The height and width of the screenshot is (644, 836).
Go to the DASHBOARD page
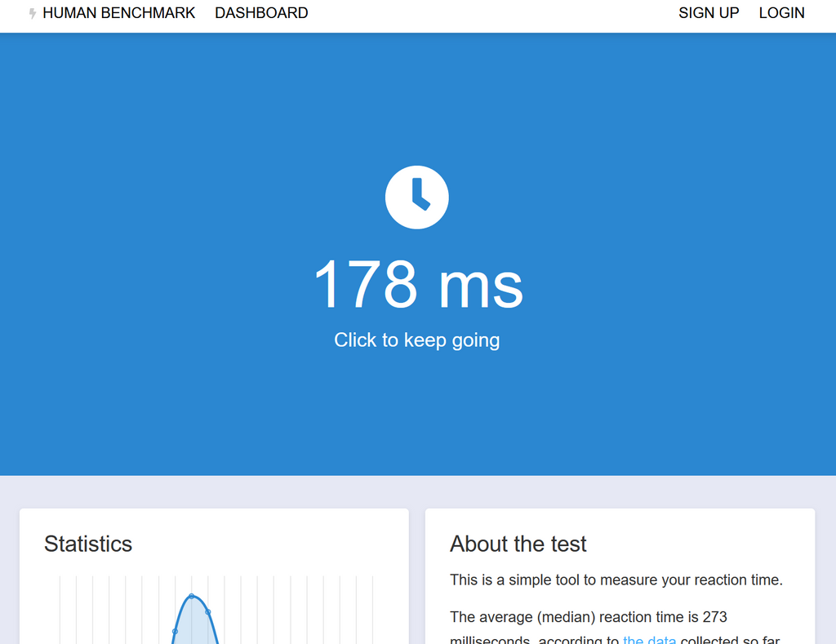[x=261, y=13]
